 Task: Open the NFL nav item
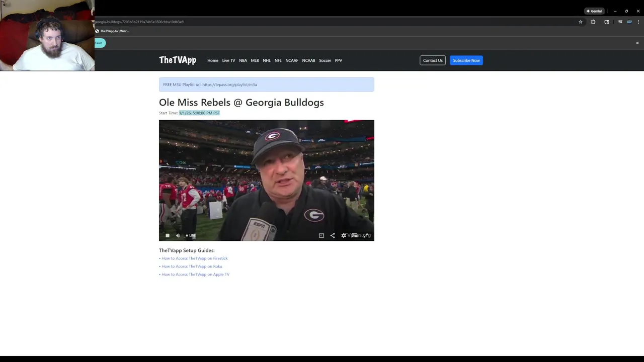pos(278,60)
